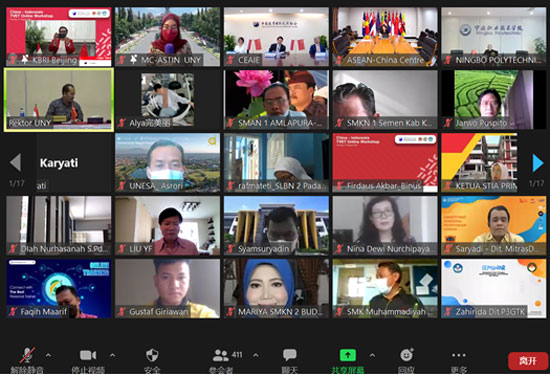
Task: Click the muted mic icon on LIU YF tile
Action: point(122,249)
